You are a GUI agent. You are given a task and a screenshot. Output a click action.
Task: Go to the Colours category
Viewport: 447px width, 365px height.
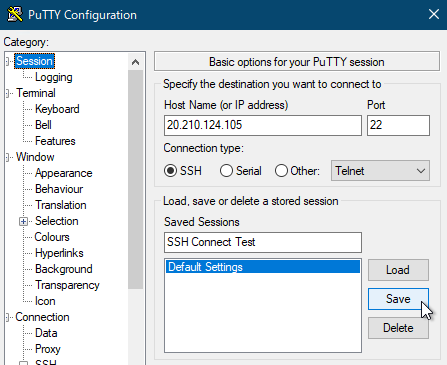point(52,237)
